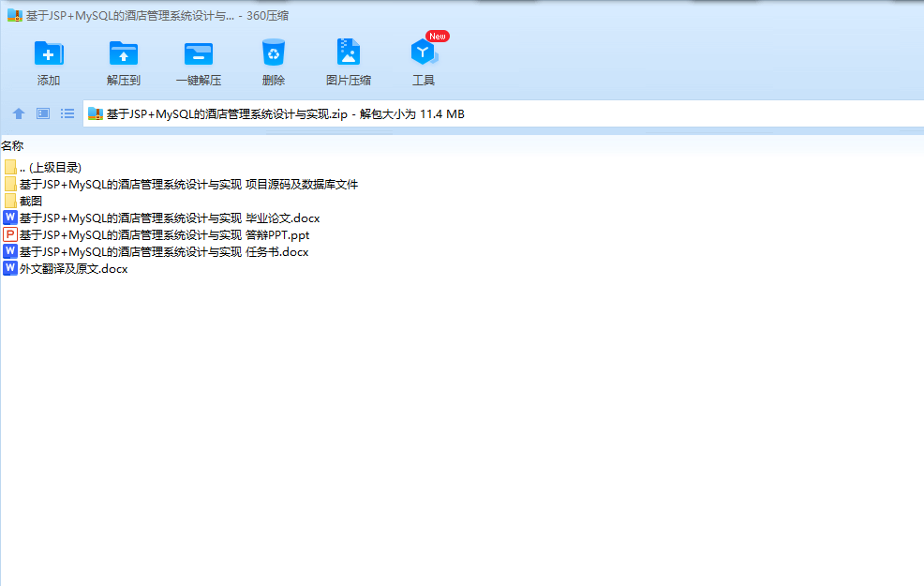Select the 毕业论文.docx file
Screen dimensions: 924x586
point(161,218)
